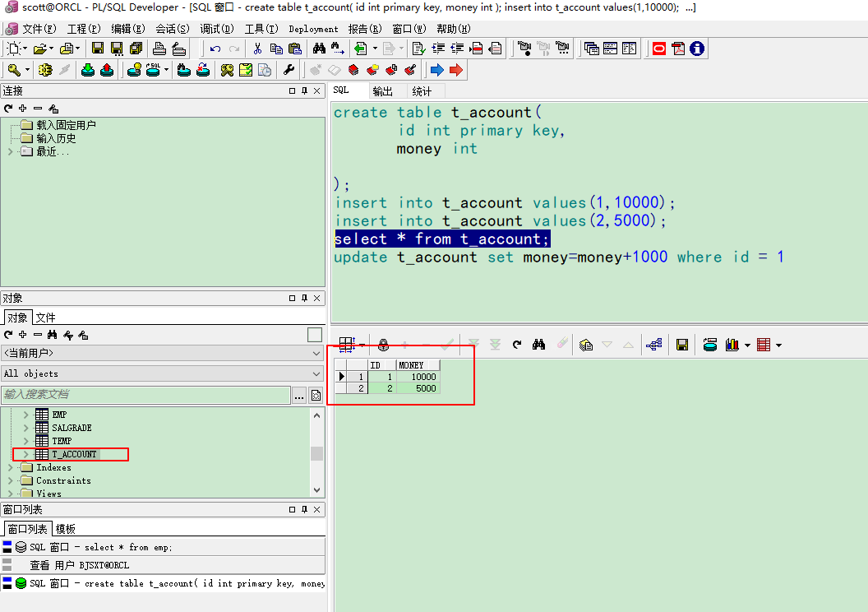Switch to the 模板 tab
Image resolution: width=868 pixels, height=612 pixels.
(x=65, y=529)
